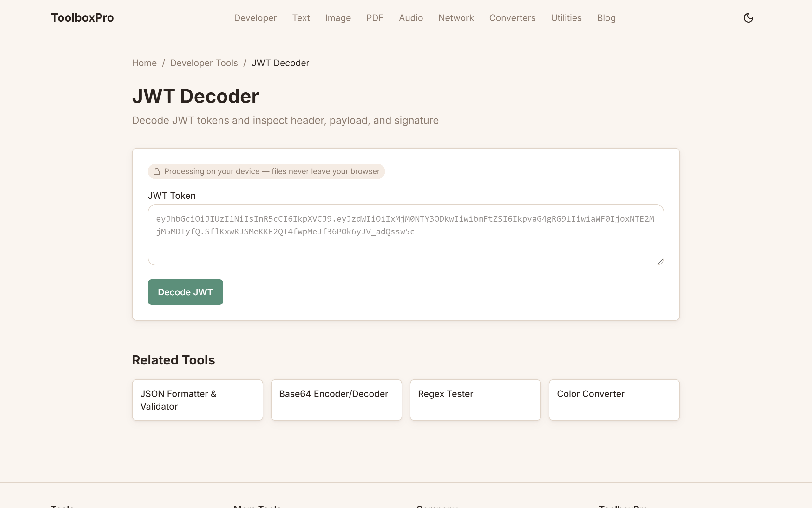The image size is (812, 508).
Task: Click the JWT Decoder breadcrumb text
Action: 280,63
